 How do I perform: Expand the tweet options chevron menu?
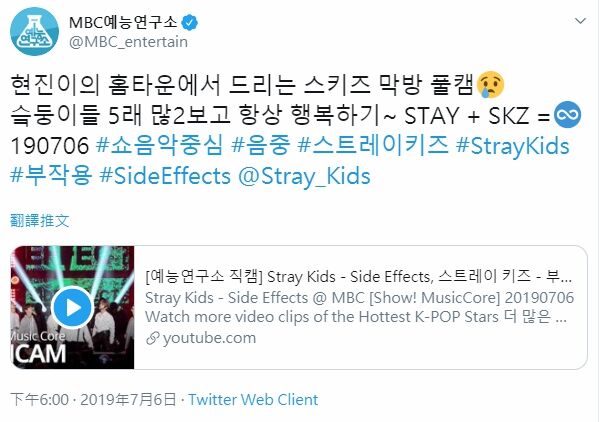tap(580, 21)
